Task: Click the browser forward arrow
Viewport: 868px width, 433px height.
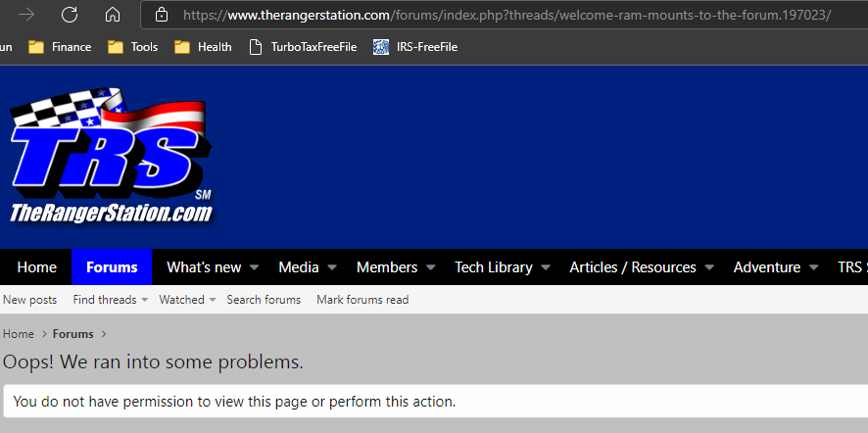Action: pyautogui.click(x=26, y=15)
